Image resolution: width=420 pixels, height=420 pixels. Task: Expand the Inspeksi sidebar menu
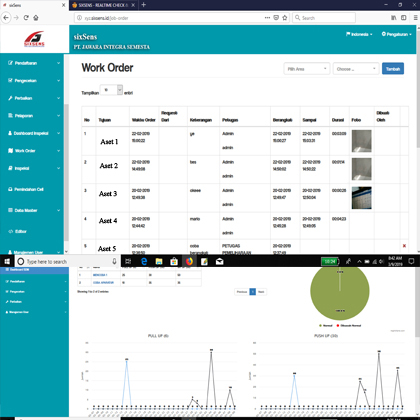[34, 168]
